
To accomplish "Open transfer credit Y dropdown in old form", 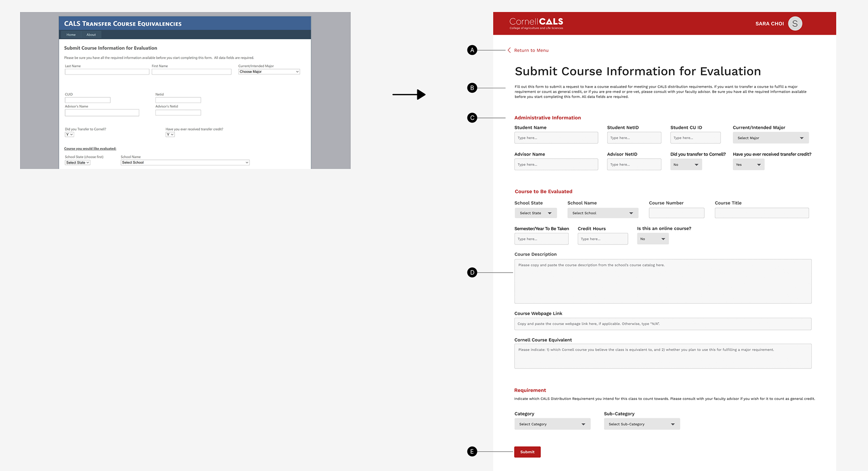I will click(x=170, y=135).
